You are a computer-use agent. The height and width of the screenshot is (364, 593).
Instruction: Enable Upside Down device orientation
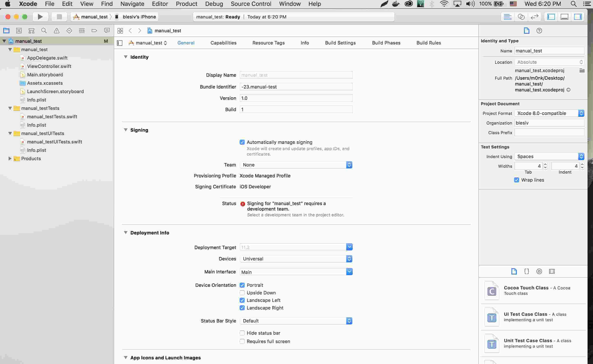(242, 292)
